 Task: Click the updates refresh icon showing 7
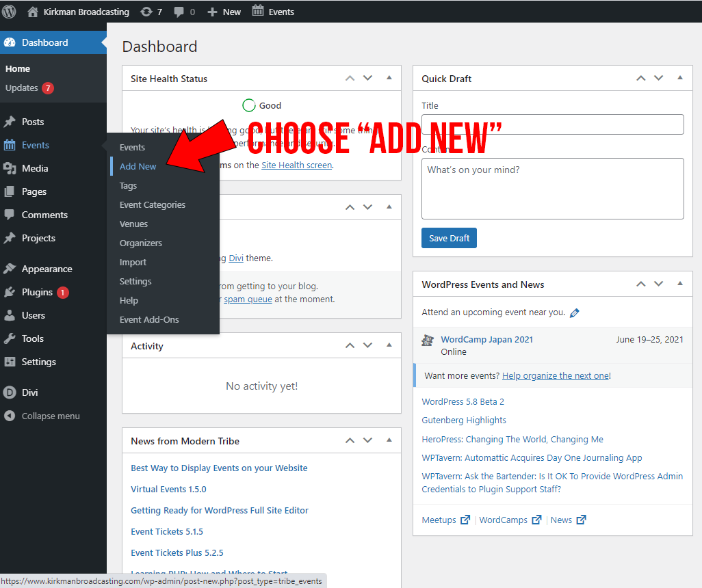point(146,12)
